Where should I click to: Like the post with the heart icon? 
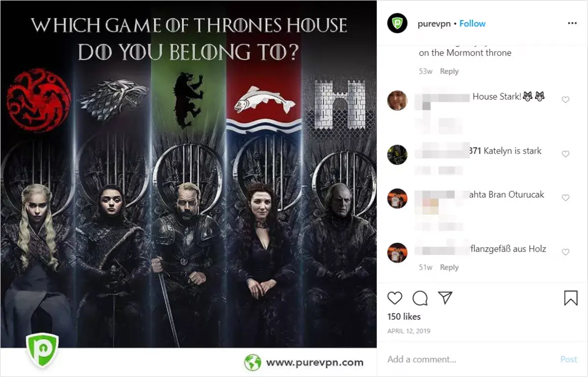[x=395, y=298]
